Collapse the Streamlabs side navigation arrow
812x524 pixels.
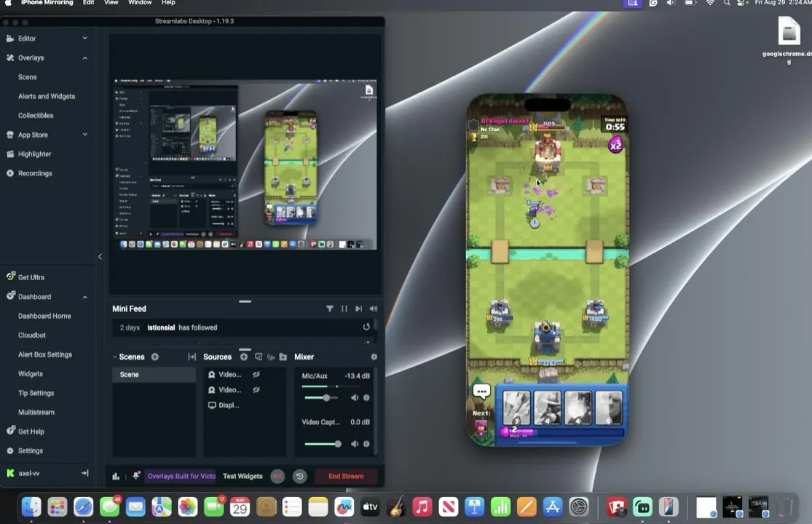100,257
